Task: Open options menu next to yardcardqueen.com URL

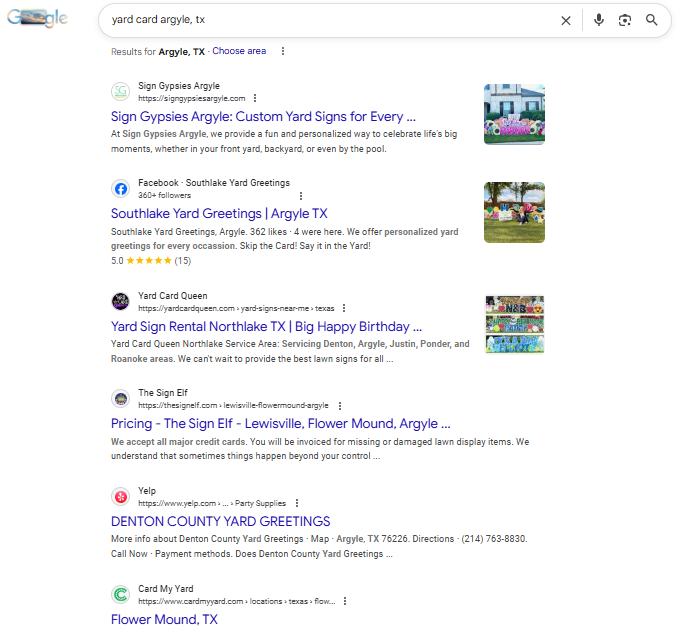Action: pos(344,308)
